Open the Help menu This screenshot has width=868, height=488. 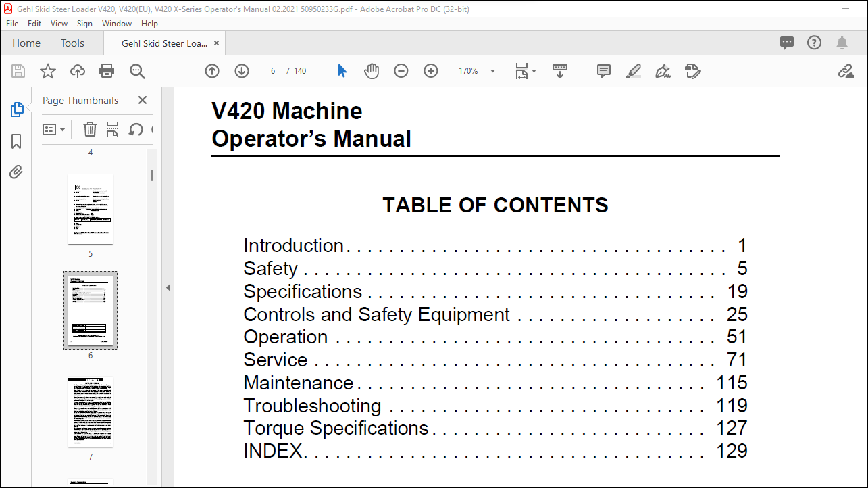pos(150,23)
